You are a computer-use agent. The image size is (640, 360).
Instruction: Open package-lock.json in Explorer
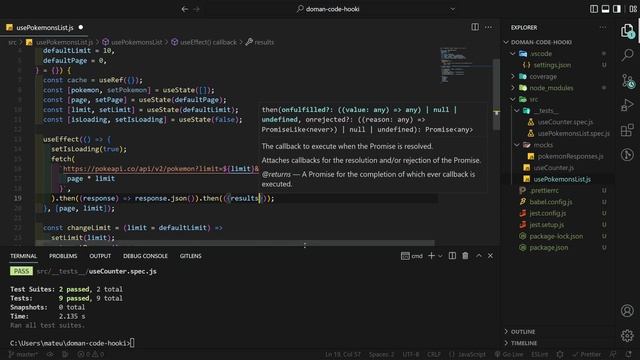pos(556,236)
